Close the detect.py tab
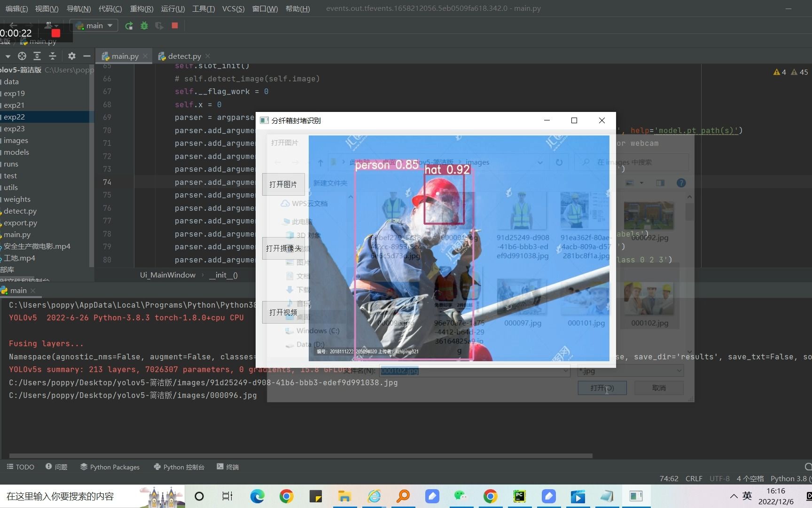Screen dimensions: 812x508 coord(208,56)
